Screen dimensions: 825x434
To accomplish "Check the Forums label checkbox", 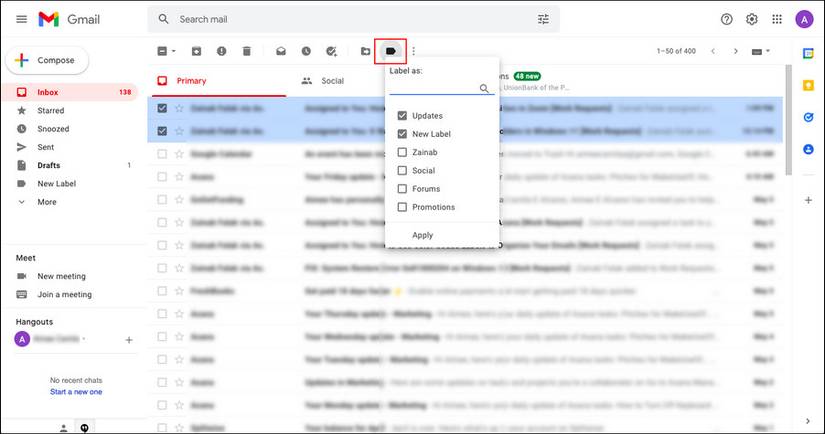I will 402,189.
